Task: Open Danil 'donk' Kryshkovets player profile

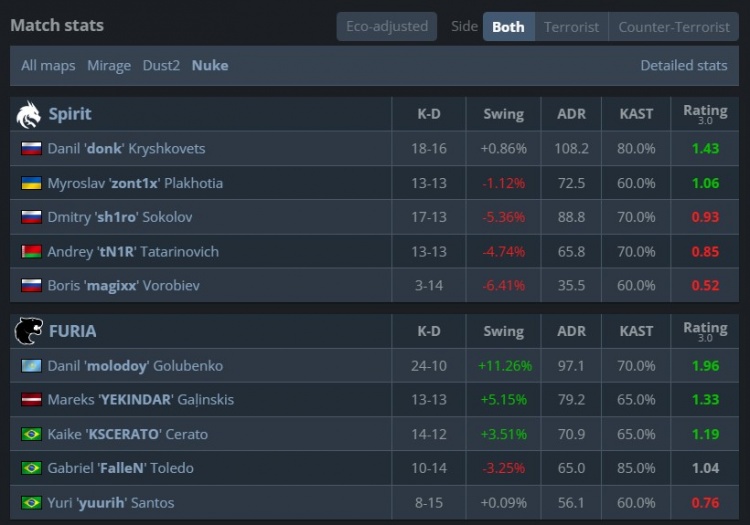Action: 126,149
